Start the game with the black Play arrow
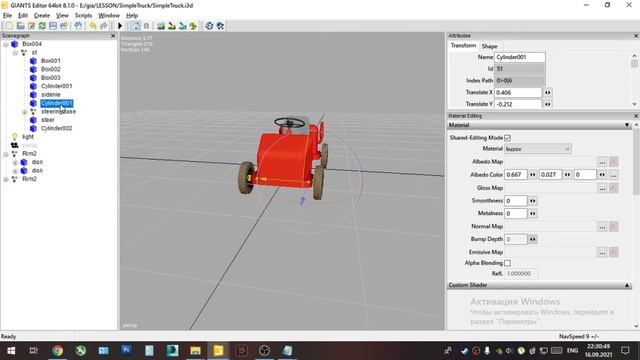Screen dimensions: 640x360 [120, 26]
